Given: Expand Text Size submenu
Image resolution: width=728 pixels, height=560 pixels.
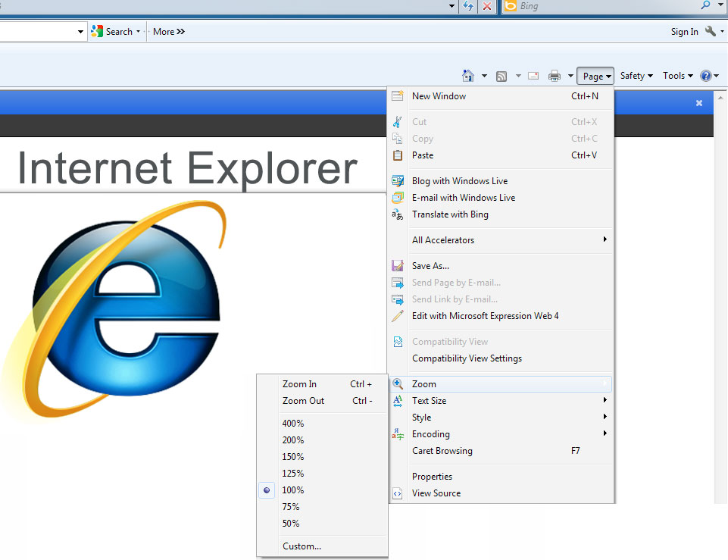Looking at the screenshot, I should [x=501, y=400].
